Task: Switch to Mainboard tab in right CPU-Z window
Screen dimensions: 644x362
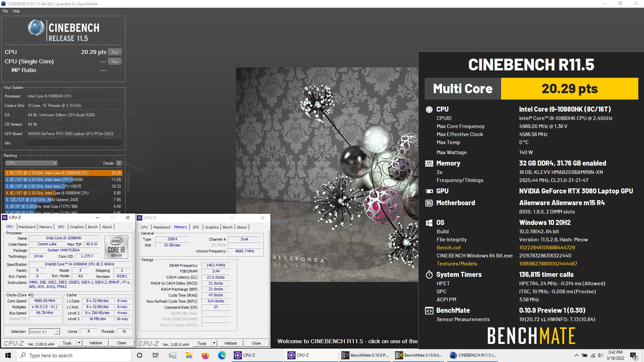Action: pos(162,227)
